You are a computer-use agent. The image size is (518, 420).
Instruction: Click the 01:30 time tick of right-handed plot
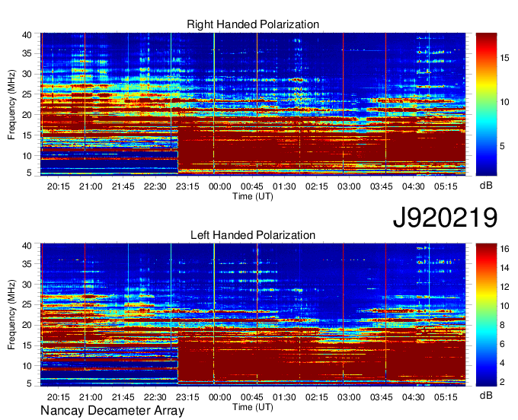284,186
